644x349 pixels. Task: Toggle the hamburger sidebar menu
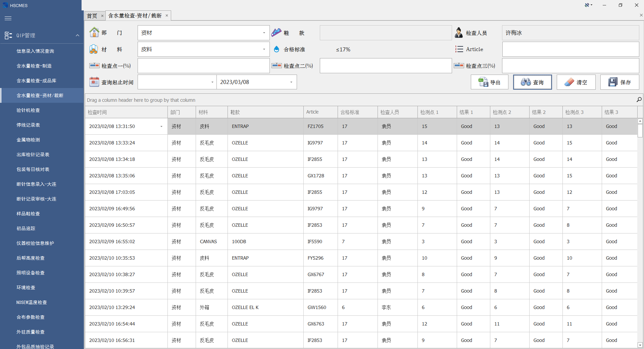coord(8,18)
